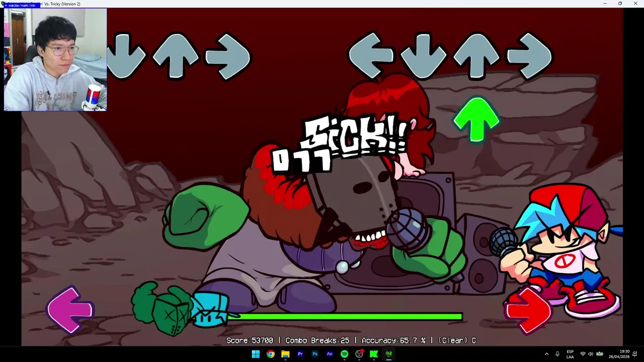Launch Adobe After Effects from the taskbar

pyautogui.click(x=330, y=354)
